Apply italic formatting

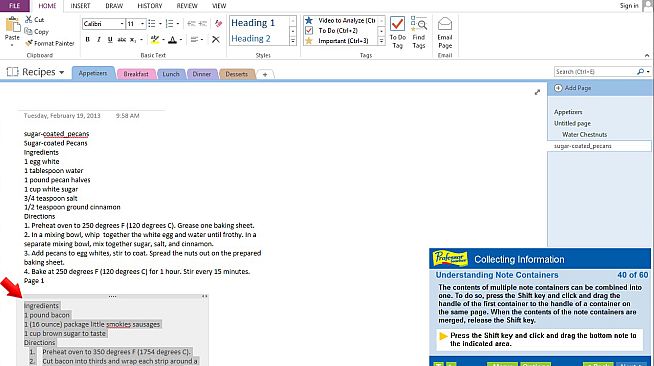point(99,40)
